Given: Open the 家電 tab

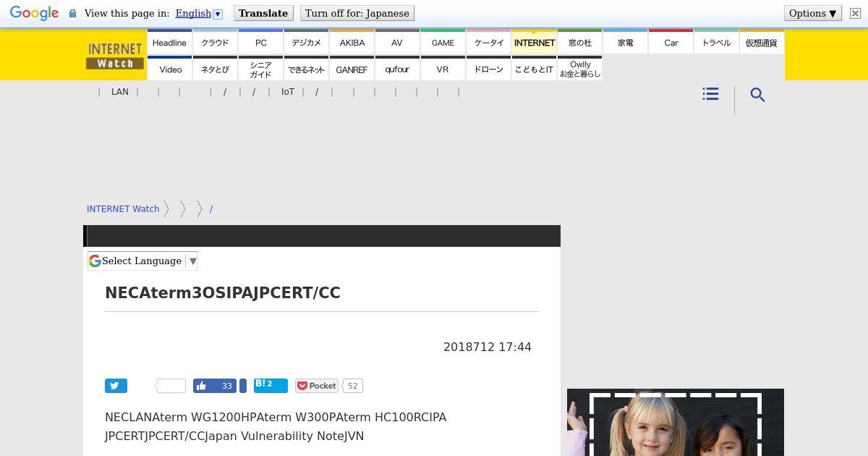Looking at the screenshot, I should (625, 42).
